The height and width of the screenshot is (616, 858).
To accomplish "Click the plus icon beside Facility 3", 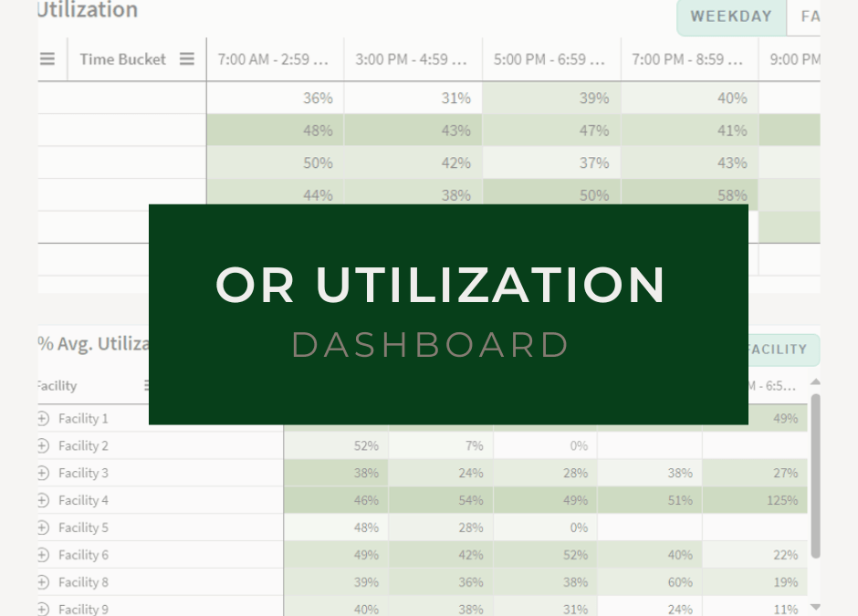I will (x=43, y=473).
